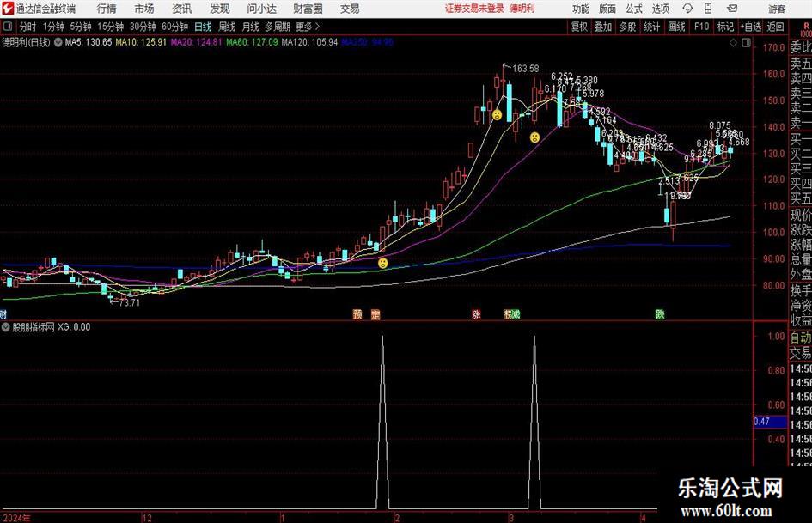Image resolution: width=812 pixels, height=523 pixels.
Task: Switch to 月线 monthly period
Action: pyautogui.click(x=250, y=27)
